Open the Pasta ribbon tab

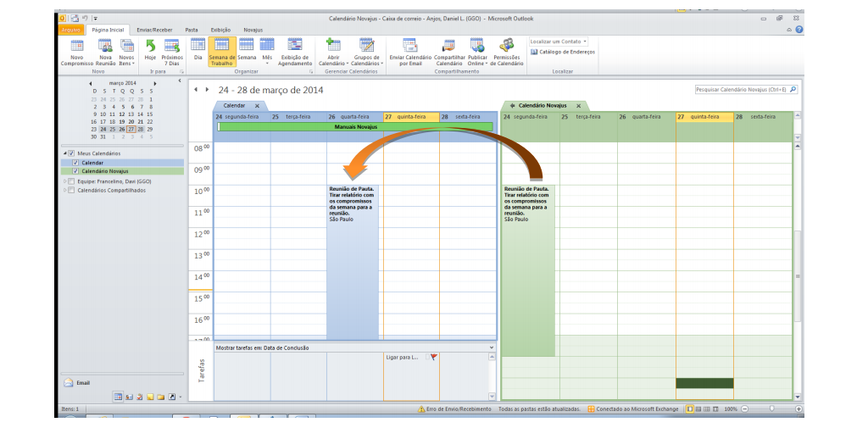(192, 30)
